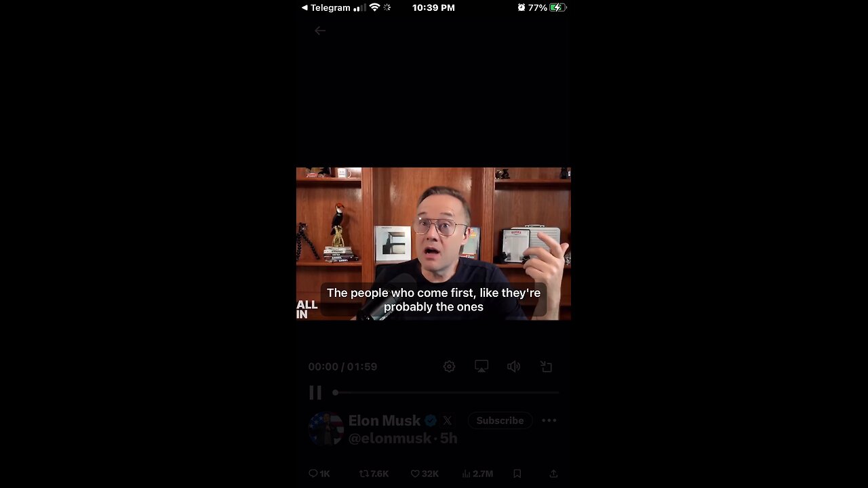868x488 pixels.
Task: Tap the minimize video icon
Action: pyautogui.click(x=547, y=367)
